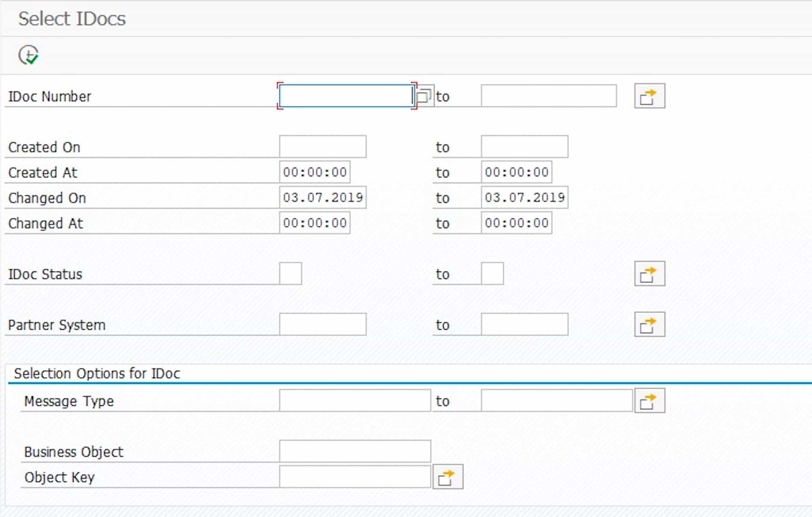
Task: Click the Partner System input field
Action: pyautogui.click(x=323, y=324)
